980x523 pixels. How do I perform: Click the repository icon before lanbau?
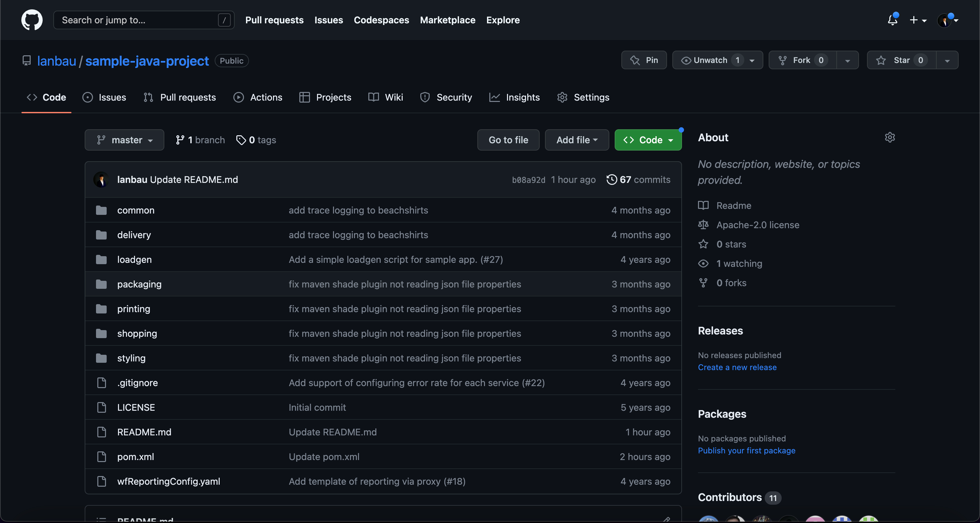coord(27,61)
